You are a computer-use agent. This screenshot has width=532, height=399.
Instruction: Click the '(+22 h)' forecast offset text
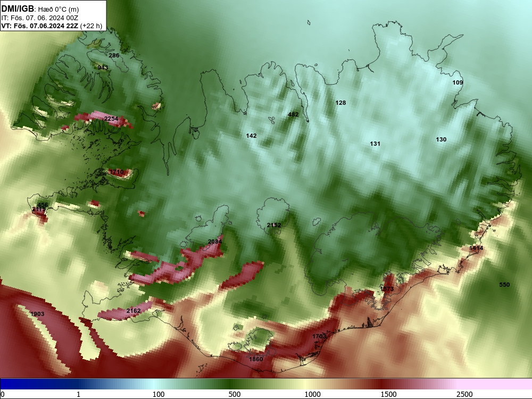point(91,26)
